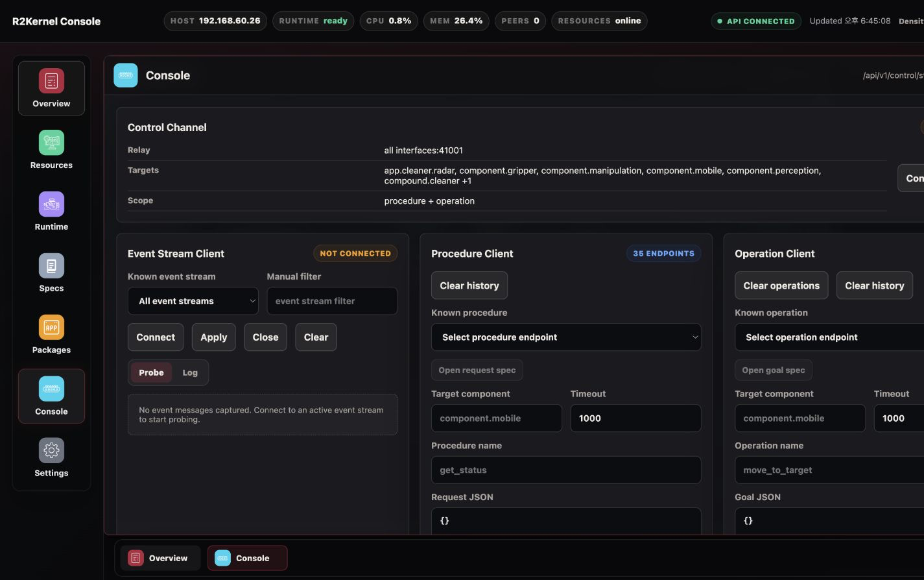Select the Console sidebar icon
The width and height of the screenshot is (924, 580).
(51, 389)
